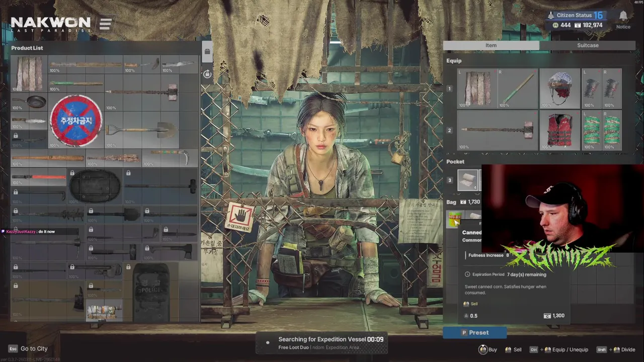The height and width of the screenshot is (362, 644).
Task: Select the sledgehammer in Product List
Action: pyautogui.click(x=142, y=94)
